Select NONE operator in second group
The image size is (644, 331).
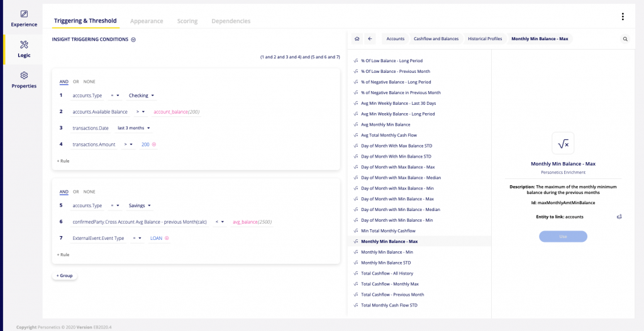click(89, 192)
